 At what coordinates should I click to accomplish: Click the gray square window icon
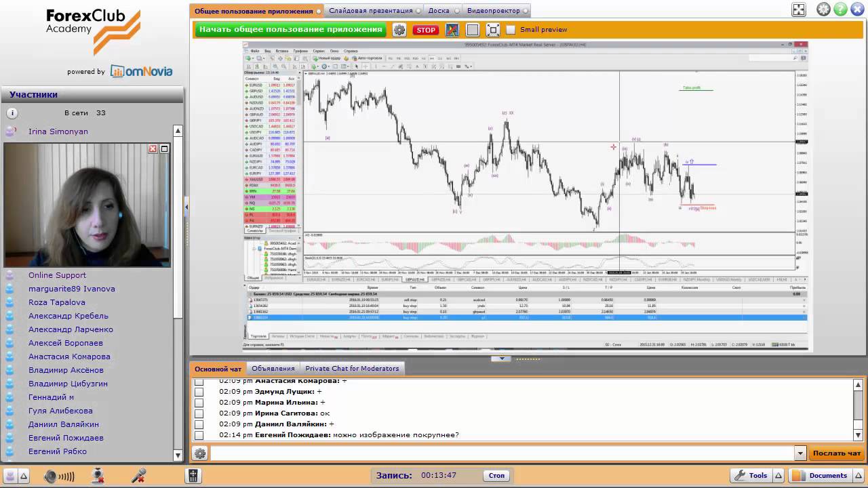[x=473, y=30]
